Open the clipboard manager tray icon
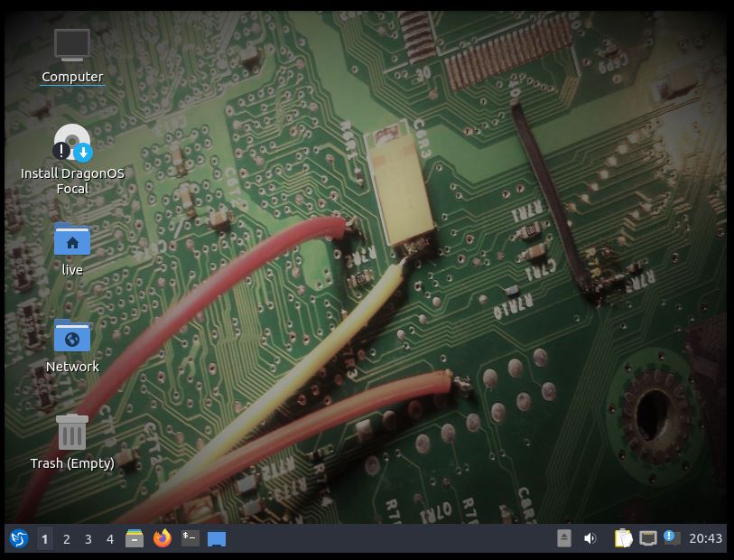The image size is (734, 560). [623, 538]
